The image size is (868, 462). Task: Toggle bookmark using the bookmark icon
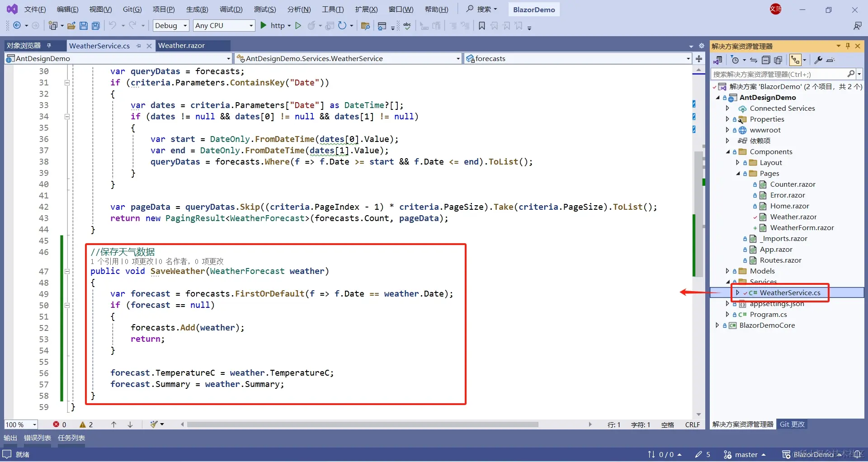tap(482, 26)
